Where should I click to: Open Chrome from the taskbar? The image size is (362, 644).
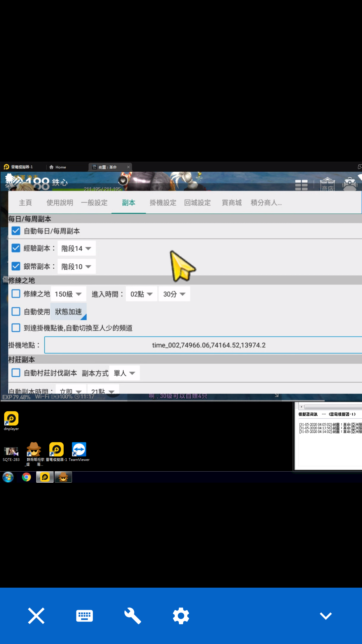(x=26, y=477)
